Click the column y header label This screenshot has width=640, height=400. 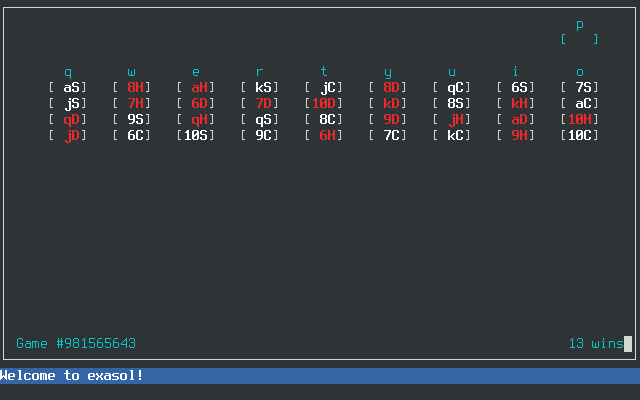coord(388,73)
